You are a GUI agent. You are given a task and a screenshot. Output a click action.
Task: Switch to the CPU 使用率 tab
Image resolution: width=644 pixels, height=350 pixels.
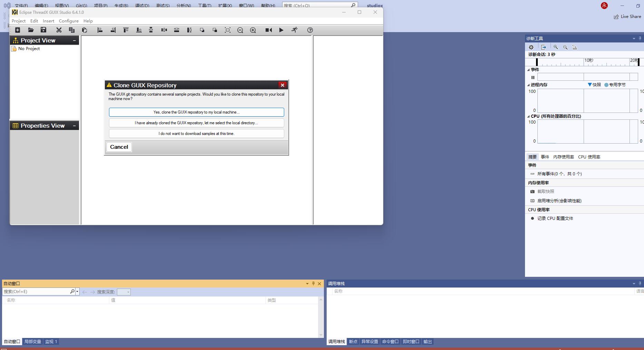pyautogui.click(x=589, y=157)
